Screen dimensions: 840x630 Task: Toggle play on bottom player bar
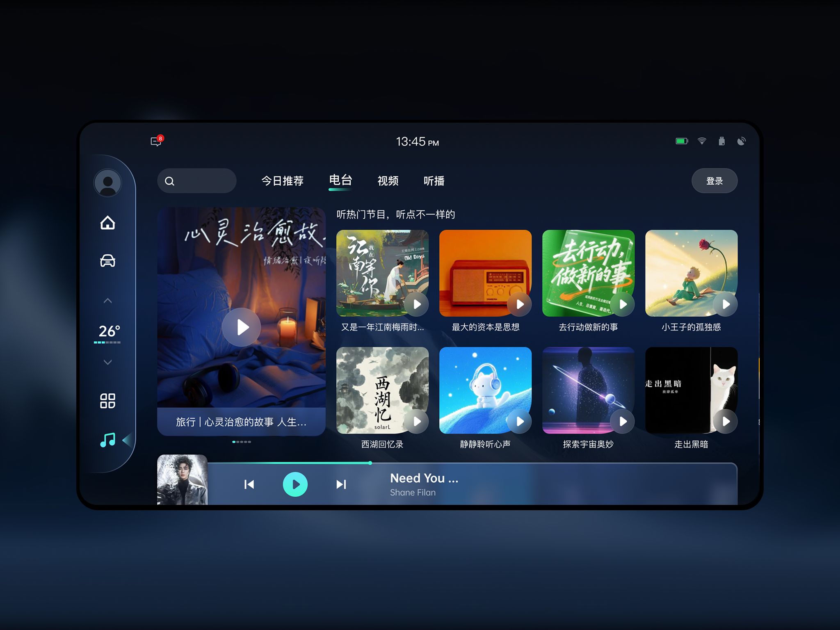tap(295, 484)
